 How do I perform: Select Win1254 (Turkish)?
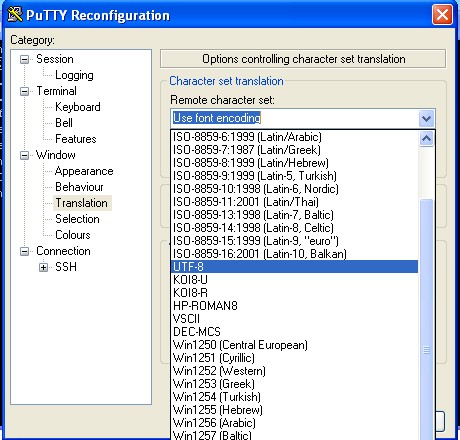pyautogui.click(x=295, y=397)
